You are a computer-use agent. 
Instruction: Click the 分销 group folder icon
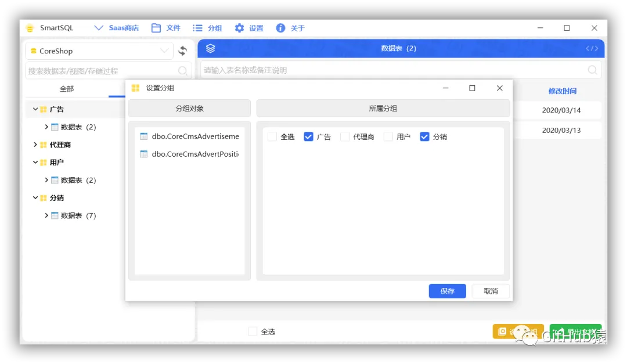(x=44, y=197)
